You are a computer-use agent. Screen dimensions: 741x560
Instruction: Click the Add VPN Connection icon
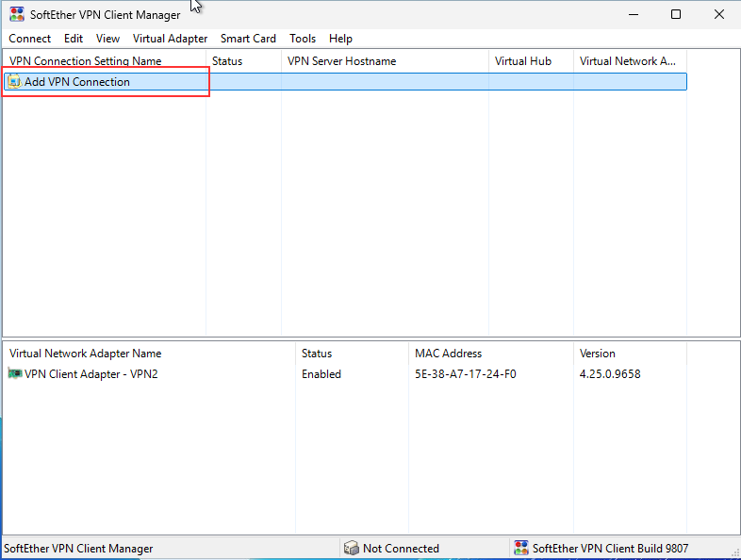point(14,82)
